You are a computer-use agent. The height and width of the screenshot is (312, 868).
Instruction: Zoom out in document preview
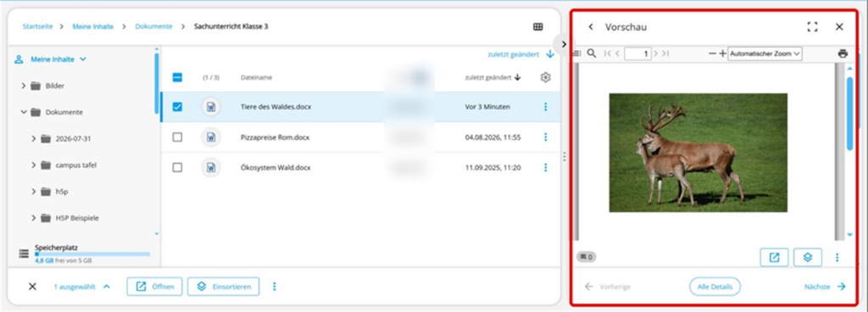(x=712, y=53)
